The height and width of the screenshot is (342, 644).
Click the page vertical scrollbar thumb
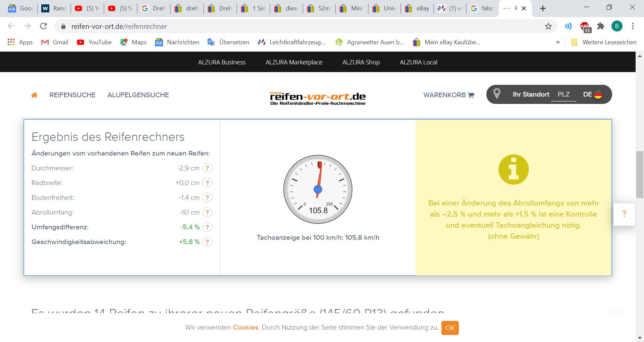point(640,175)
